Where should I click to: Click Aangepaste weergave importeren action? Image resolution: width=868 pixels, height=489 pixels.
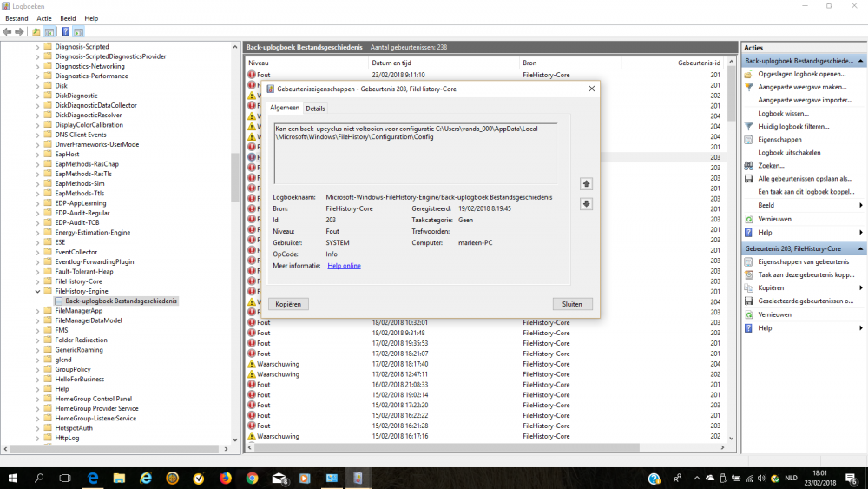(x=805, y=100)
